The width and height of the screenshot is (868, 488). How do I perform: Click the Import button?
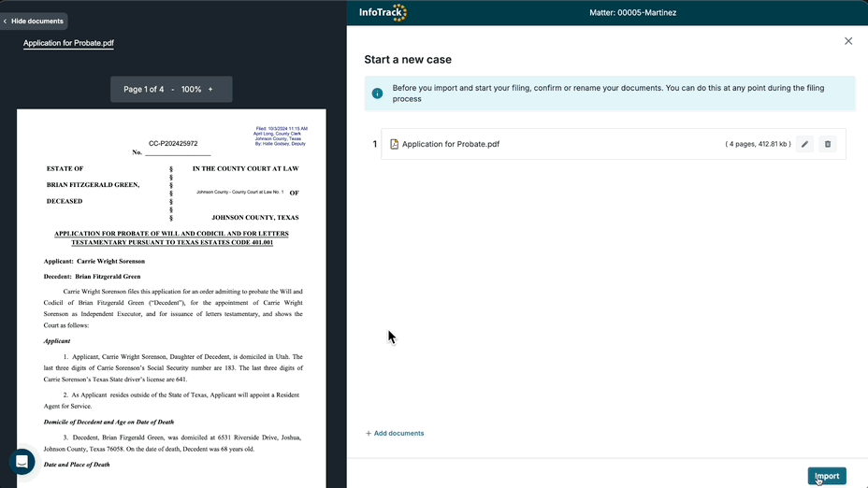[827, 476]
